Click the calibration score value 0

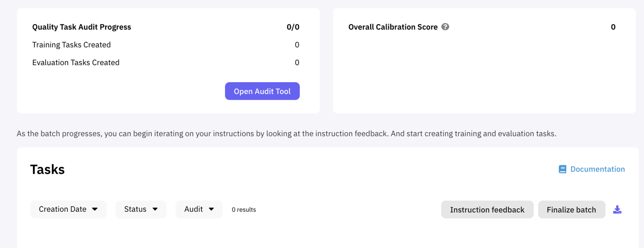click(613, 27)
